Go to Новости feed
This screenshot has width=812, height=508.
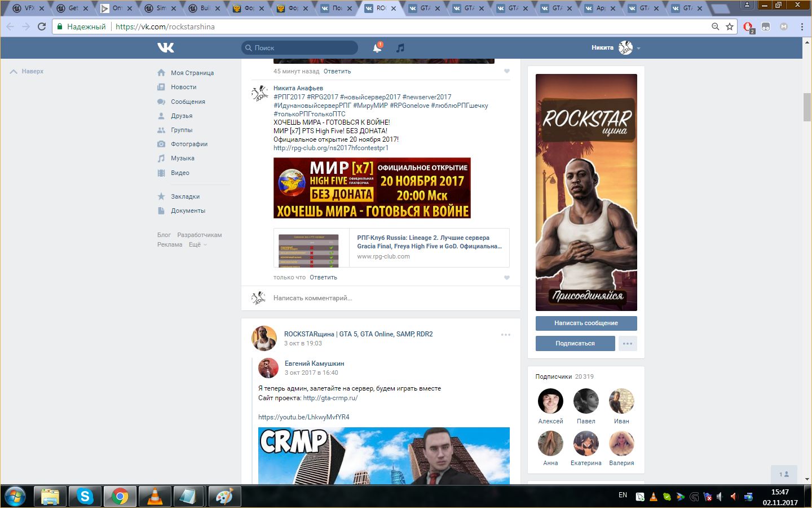(x=184, y=87)
